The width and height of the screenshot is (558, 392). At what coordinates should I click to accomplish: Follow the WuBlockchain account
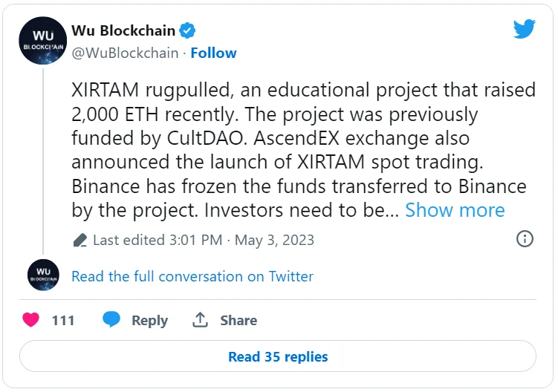[213, 53]
